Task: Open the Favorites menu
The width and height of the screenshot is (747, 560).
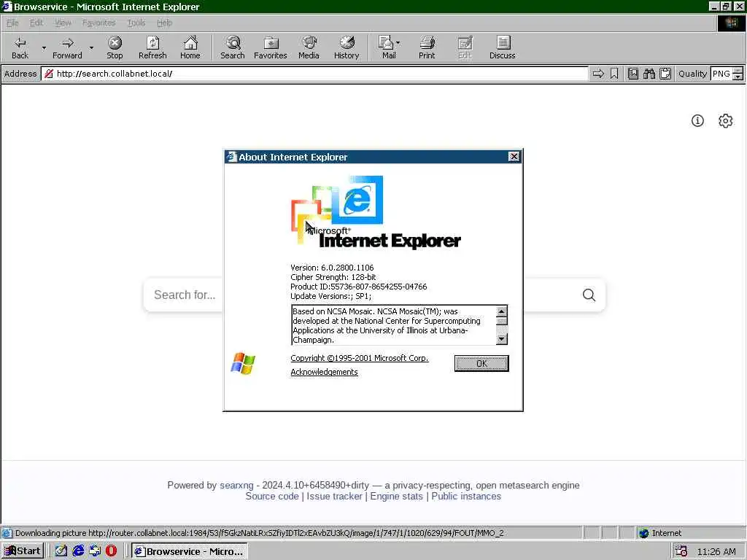Action: click(98, 23)
